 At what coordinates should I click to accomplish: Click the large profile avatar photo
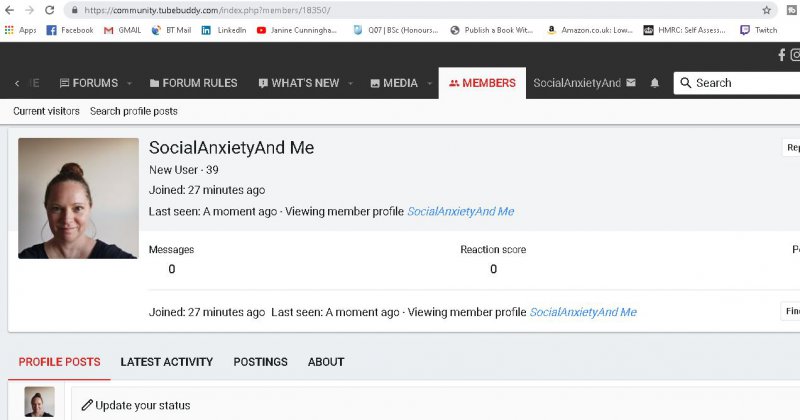[x=78, y=198]
